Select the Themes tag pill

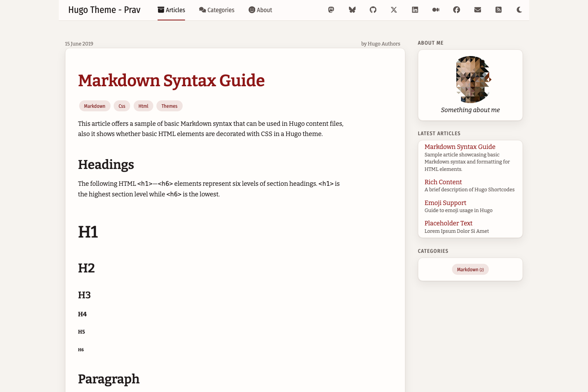coord(169,106)
